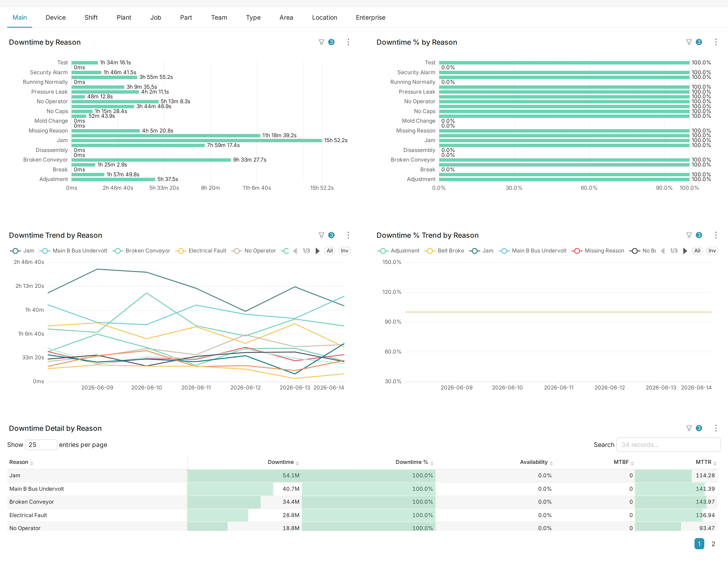Select All legend items in Downtime % Trend chart
The image size is (728, 564).
coord(697,251)
